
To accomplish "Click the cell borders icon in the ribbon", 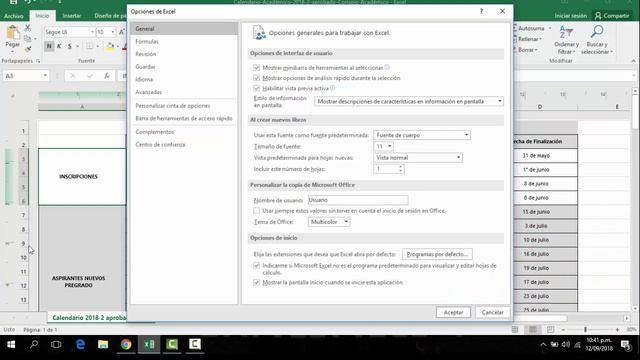I will [x=89, y=46].
